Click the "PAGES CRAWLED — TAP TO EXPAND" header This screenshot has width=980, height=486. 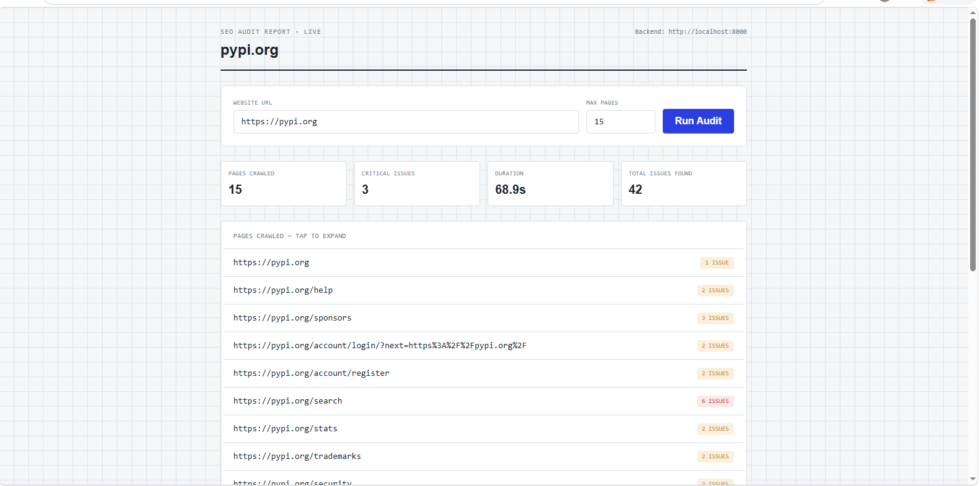tap(290, 236)
